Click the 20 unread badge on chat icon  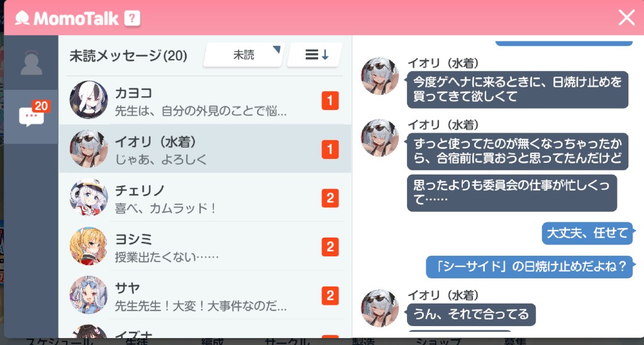point(41,106)
